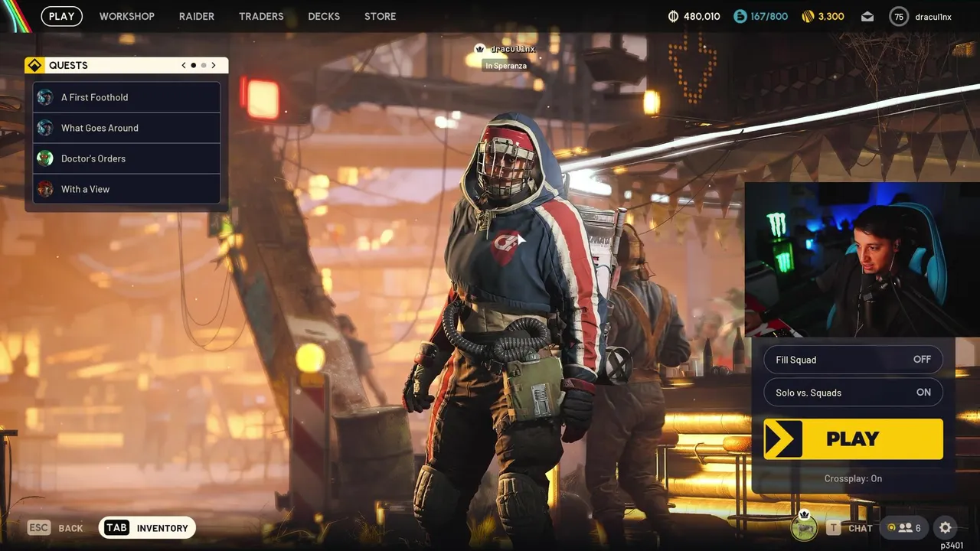
Task: Open the What Goes Around quest
Action: click(126, 128)
